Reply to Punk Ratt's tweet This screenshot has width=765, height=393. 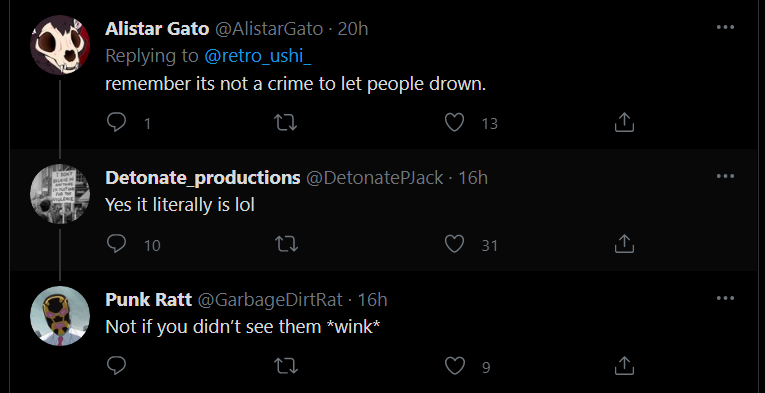point(116,365)
